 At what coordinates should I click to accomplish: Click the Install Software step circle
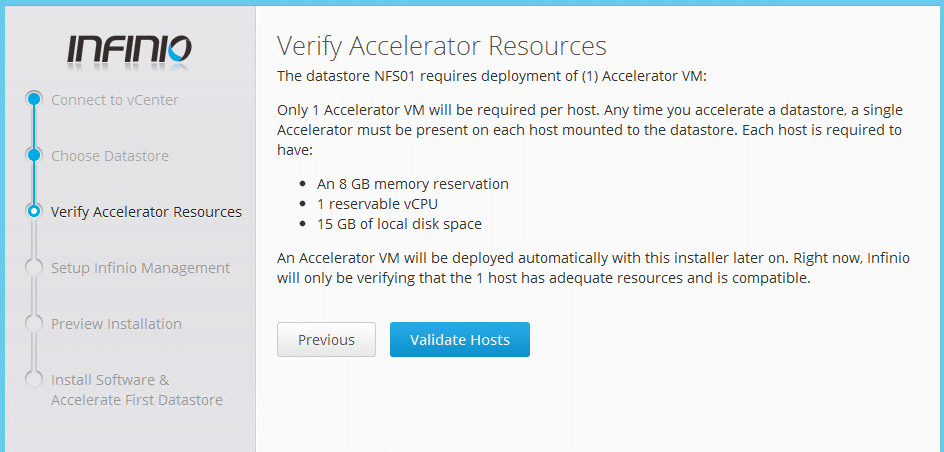[34, 379]
